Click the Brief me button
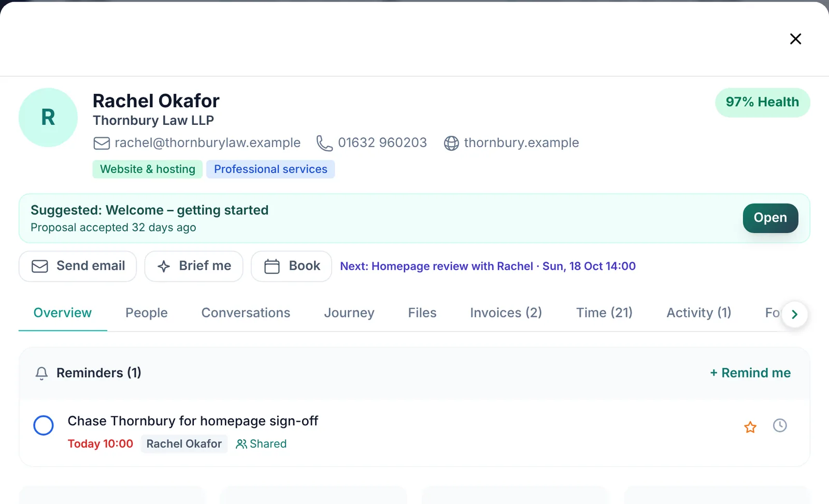829x504 pixels. pyautogui.click(x=194, y=266)
